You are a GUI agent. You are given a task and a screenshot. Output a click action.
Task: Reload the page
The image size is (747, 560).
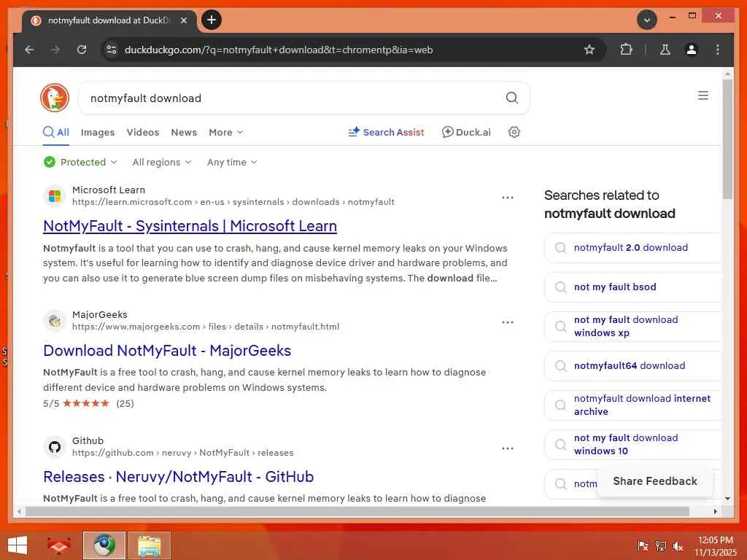(x=82, y=50)
